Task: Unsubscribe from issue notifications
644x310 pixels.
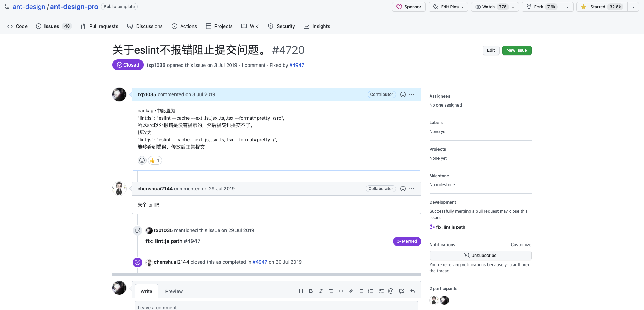Action: [x=480, y=256]
